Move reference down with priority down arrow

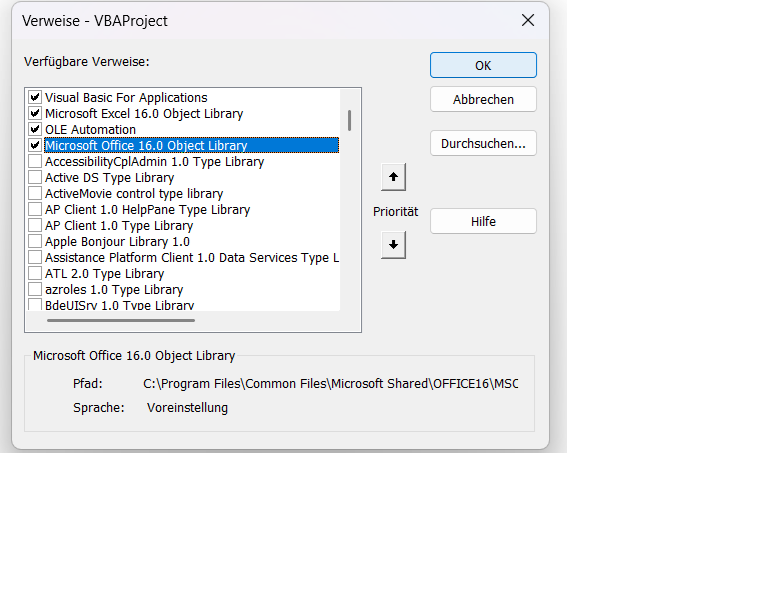tap(393, 245)
